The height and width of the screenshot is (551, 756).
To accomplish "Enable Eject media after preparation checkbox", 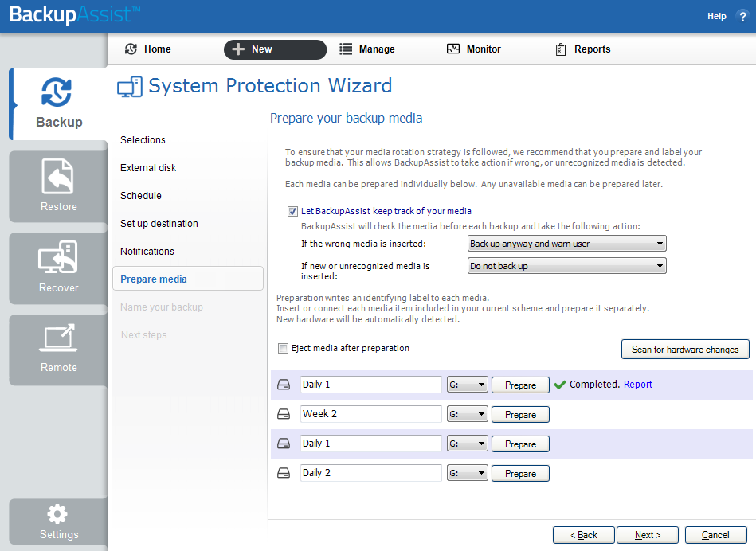I will [x=283, y=348].
